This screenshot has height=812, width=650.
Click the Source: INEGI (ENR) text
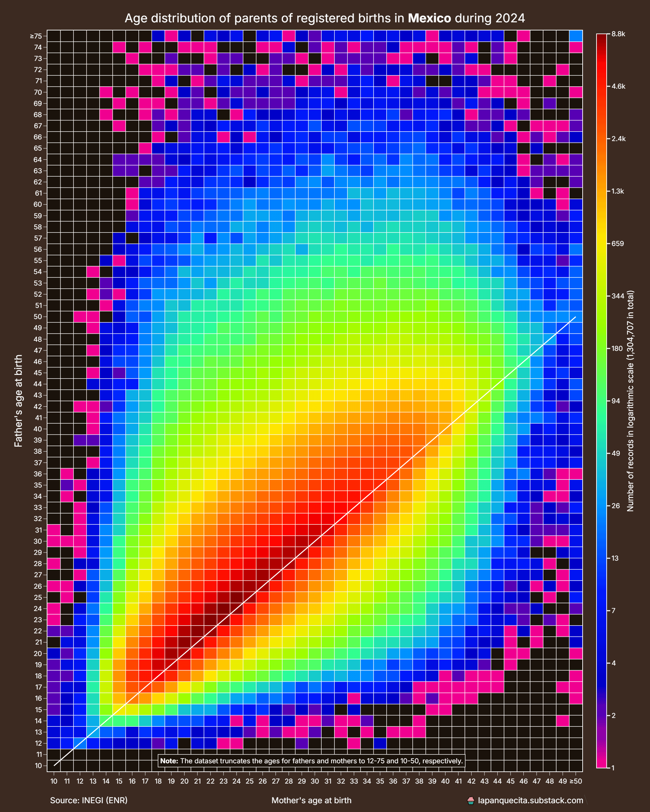pyautogui.click(x=89, y=800)
